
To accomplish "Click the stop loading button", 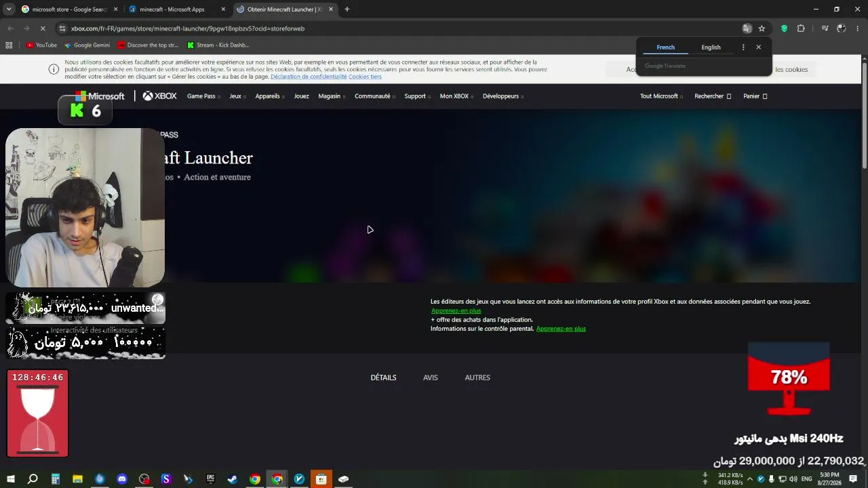I will pyautogui.click(x=42, y=28).
